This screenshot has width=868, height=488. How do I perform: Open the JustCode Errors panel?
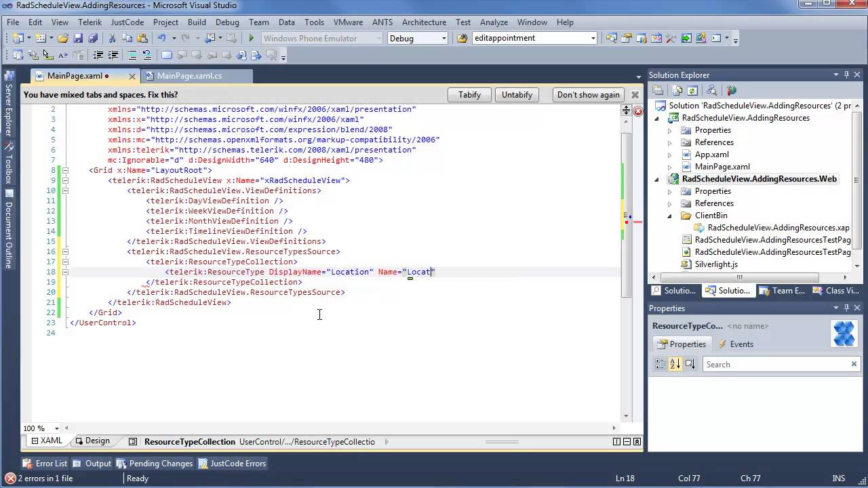tap(233, 464)
